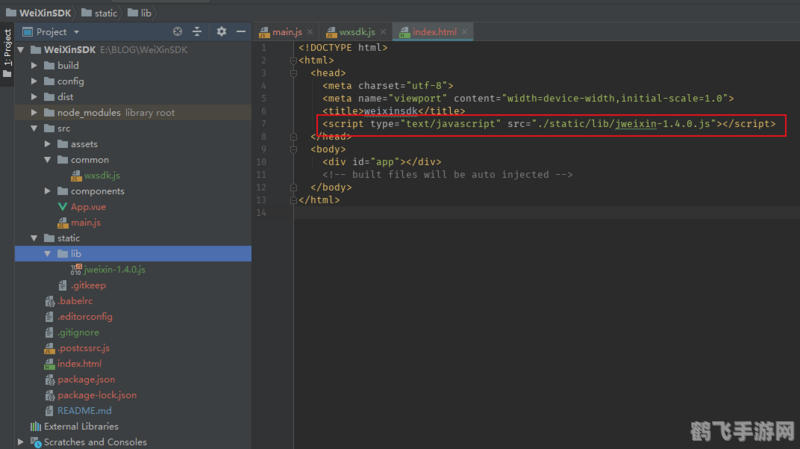Viewport: 800px width, 449px height.
Task: Select package.json in the project tree
Action: tap(85, 380)
